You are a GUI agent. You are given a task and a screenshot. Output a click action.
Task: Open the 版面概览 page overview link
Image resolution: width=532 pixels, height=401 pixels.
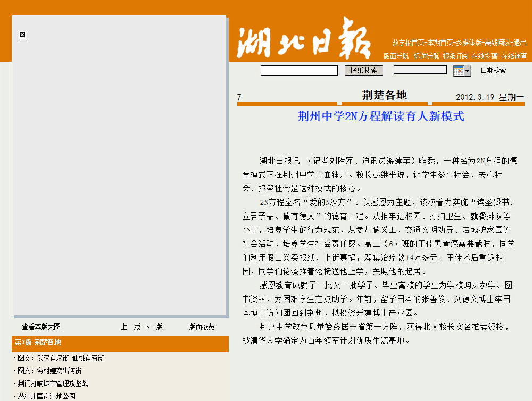point(202,327)
